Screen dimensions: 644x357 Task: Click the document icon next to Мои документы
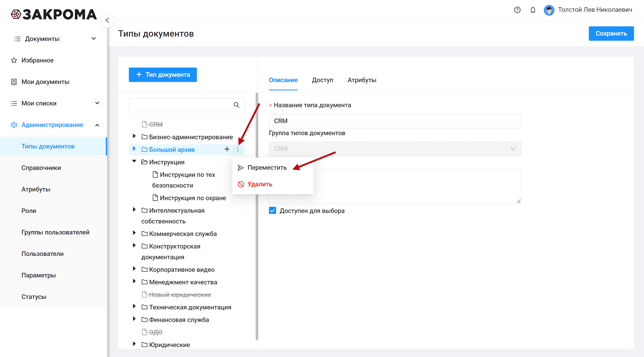click(x=14, y=82)
